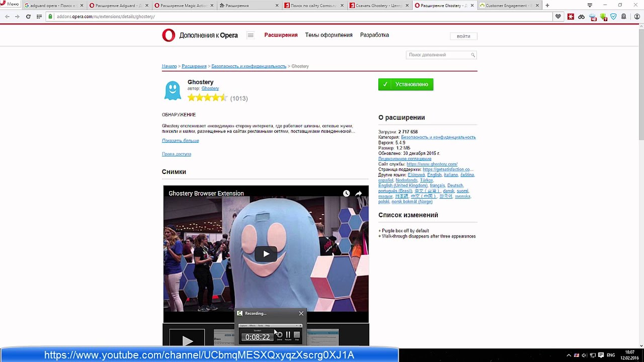Open the Action Center notification icon

[601, 355]
